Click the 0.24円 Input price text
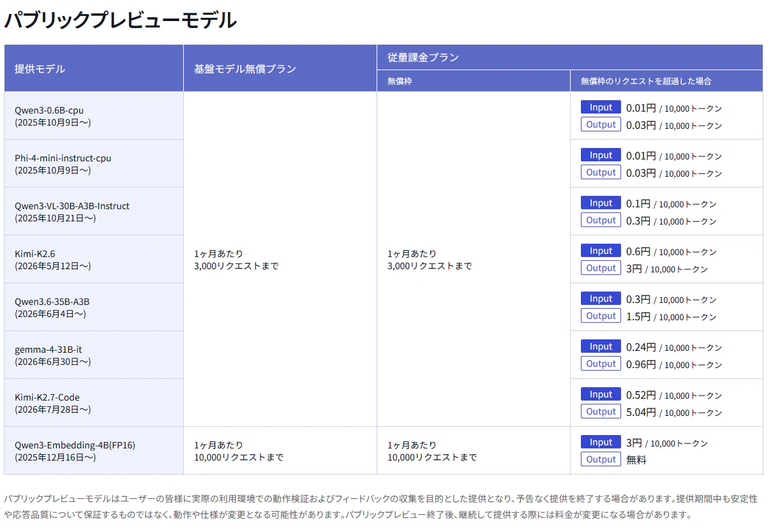This screenshot has height=532, width=773. [641, 348]
